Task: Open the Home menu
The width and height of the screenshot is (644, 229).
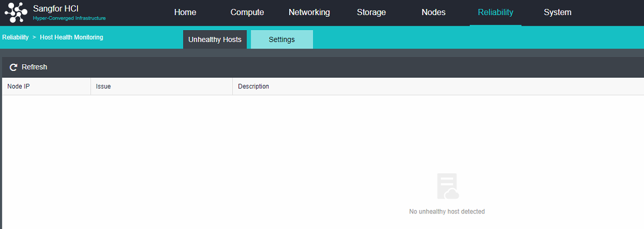Action: pyautogui.click(x=185, y=12)
